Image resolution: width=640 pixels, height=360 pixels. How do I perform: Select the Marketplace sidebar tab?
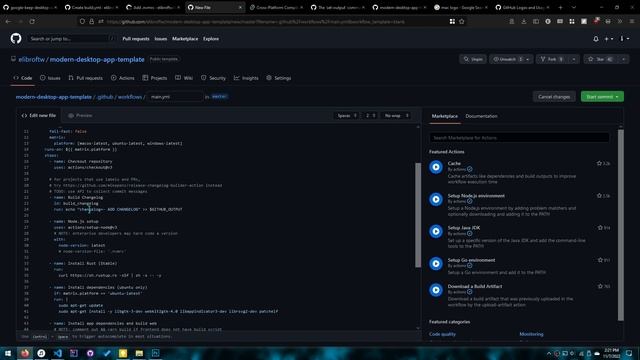(444, 116)
